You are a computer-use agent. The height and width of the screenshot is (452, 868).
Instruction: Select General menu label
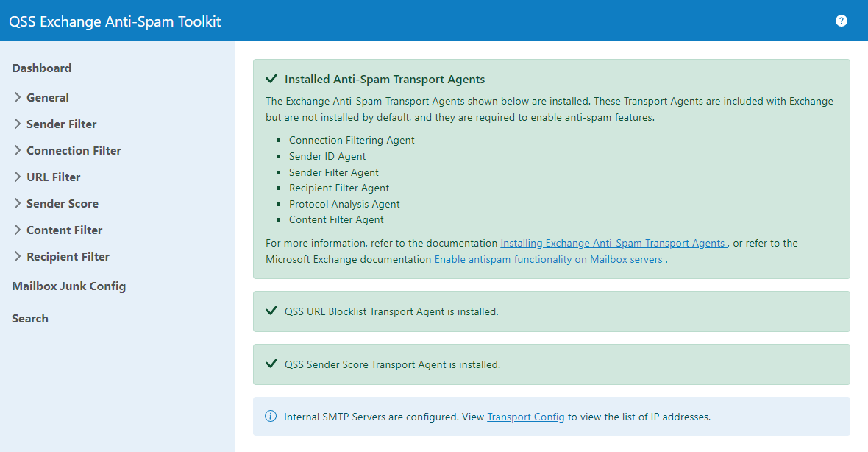(48, 97)
